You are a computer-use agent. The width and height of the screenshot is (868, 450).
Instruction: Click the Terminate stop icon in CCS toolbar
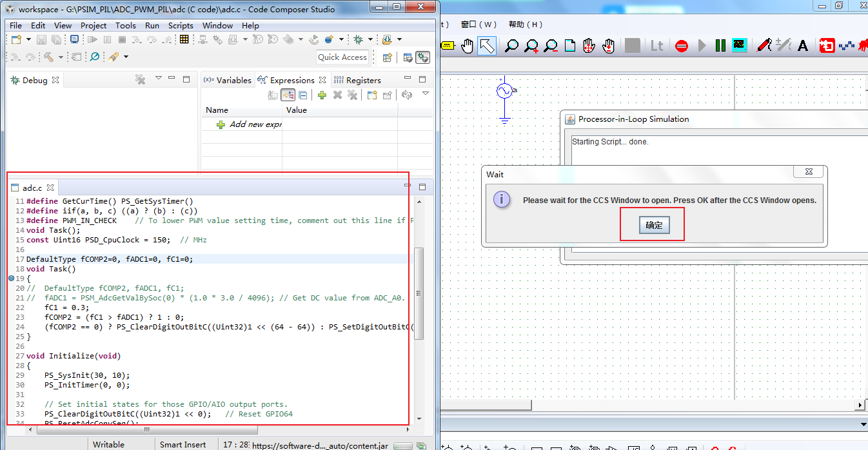point(122,40)
